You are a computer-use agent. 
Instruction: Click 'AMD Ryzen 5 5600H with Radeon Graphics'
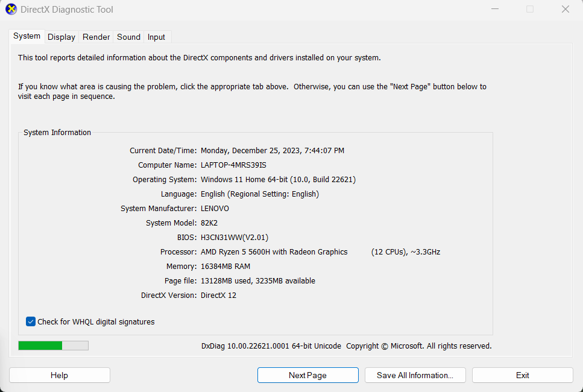point(274,252)
